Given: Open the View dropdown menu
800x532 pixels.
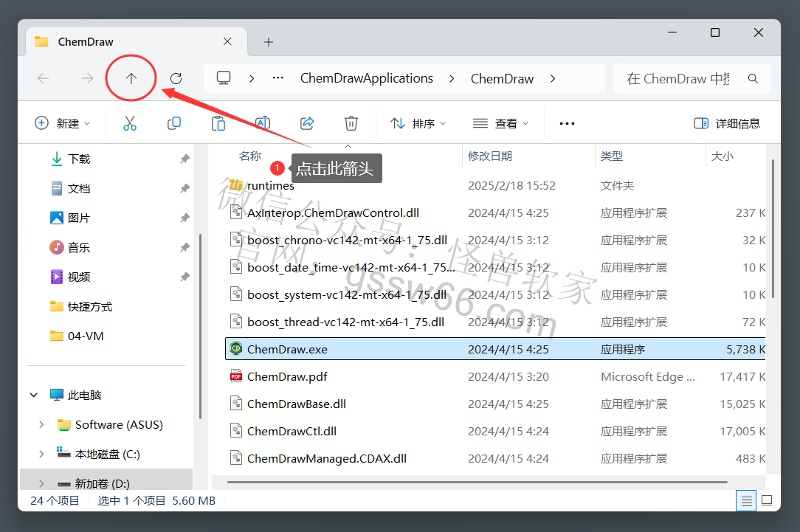Looking at the screenshot, I should point(500,123).
